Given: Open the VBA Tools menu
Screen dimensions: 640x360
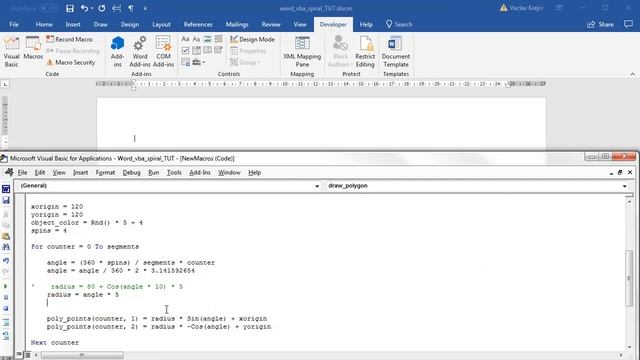Looking at the screenshot, I should point(174,173).
